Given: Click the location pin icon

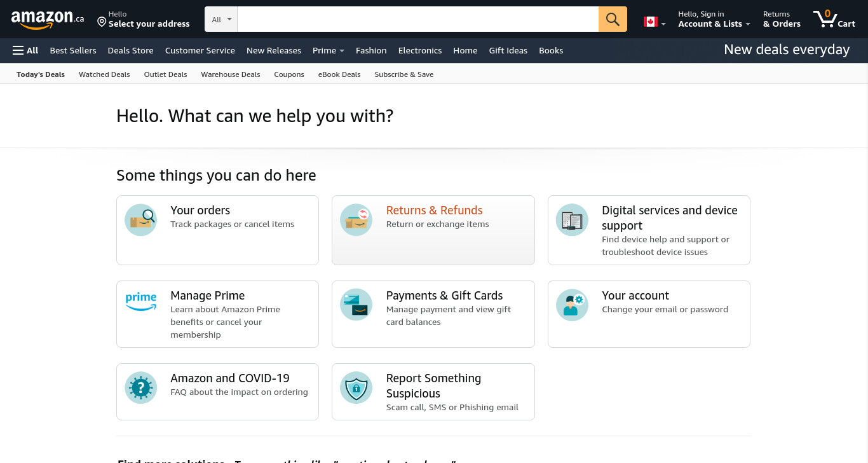Looking at the screenshot, I should (x=102, y=22).
